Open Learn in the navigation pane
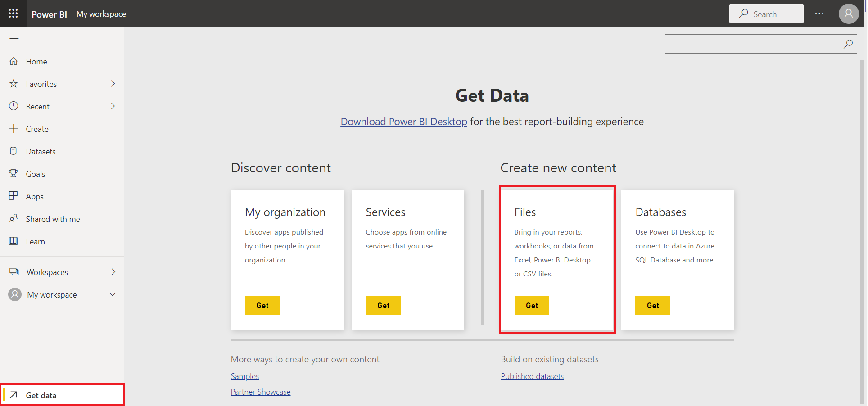The height and width of the screenshot is (406, 868). (x=62, y=241)
